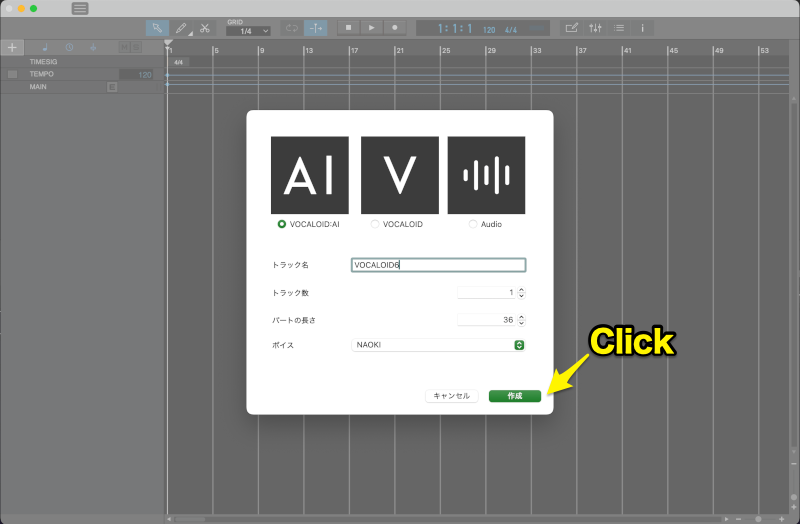This screenshot has height=524, width=800.
Task: Click the green 作成 create button
Action: (x=515, y=396)
